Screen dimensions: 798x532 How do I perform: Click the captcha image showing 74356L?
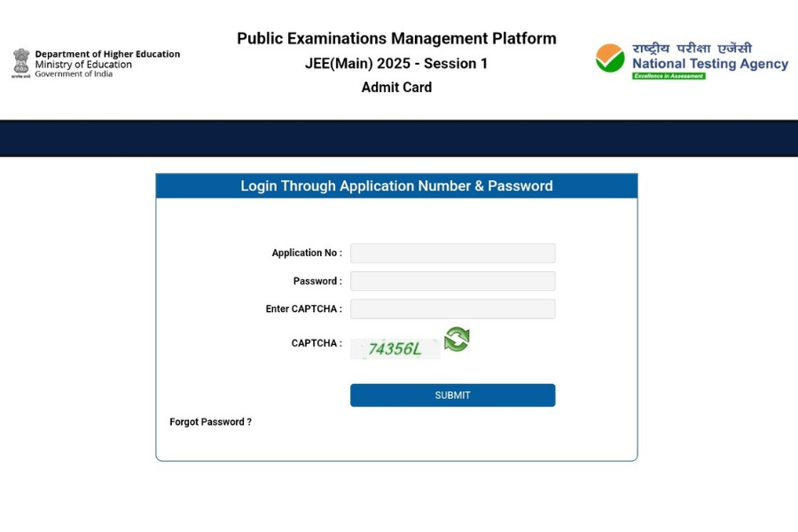[x=395, y=348]
